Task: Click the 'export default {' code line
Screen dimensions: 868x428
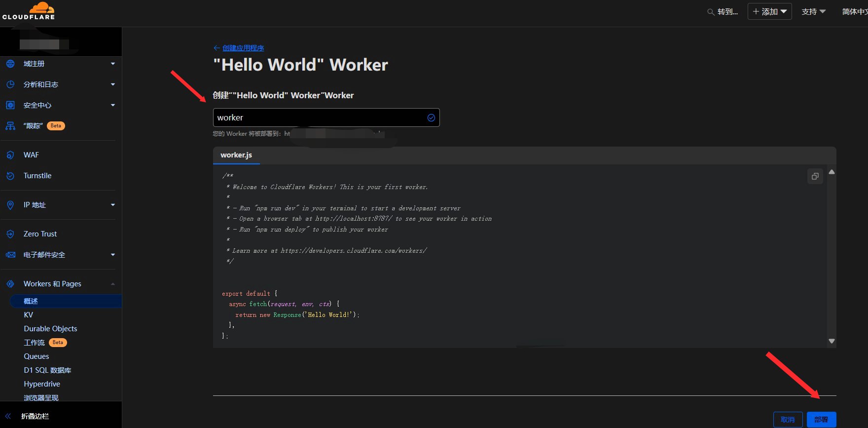Action: (250, 294)
